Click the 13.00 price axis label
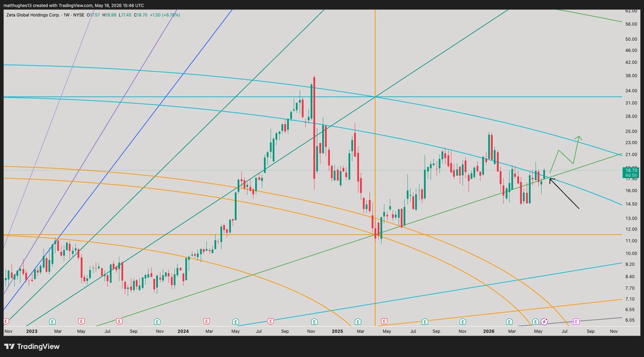644x357 pixels. click(630, 218)
